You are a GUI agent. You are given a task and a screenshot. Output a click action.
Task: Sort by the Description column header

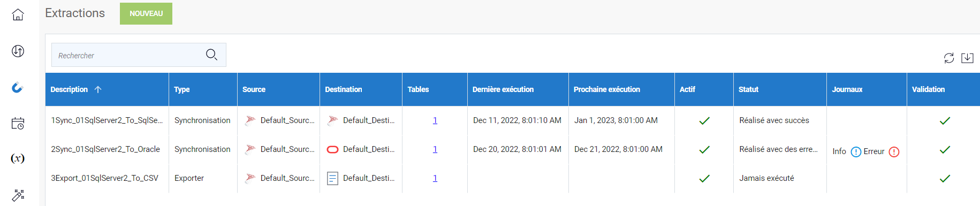[69, 89]
